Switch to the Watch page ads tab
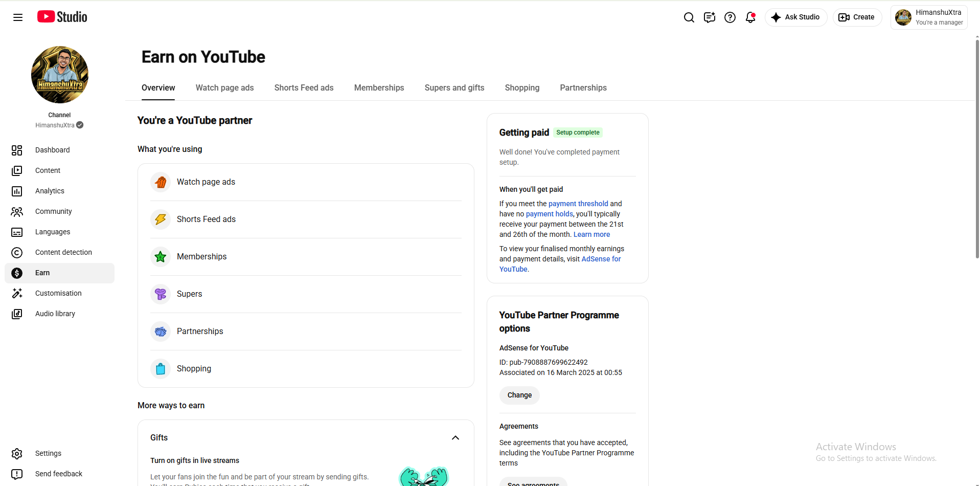The image size is (980, 486). tap(225, 88)
